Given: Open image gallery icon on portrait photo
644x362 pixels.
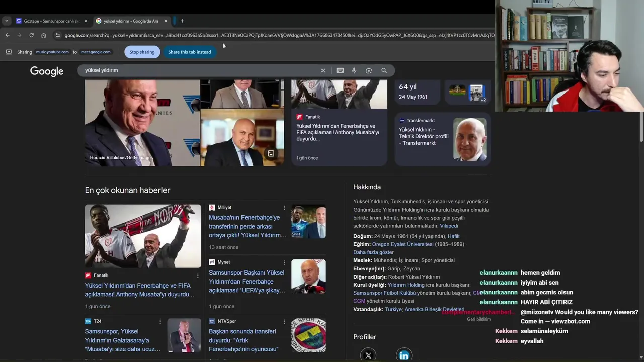Looking at the screenshot, I should click(x=271, y=153).
